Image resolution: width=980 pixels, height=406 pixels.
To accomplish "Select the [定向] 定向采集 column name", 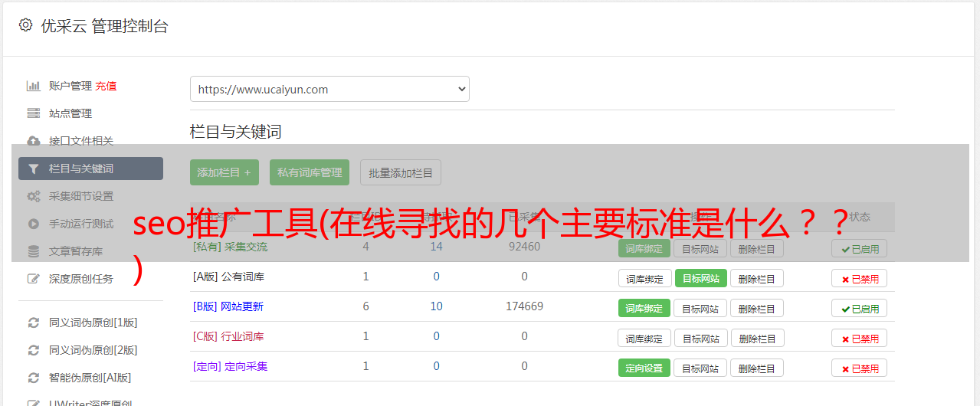I will 230,366.
